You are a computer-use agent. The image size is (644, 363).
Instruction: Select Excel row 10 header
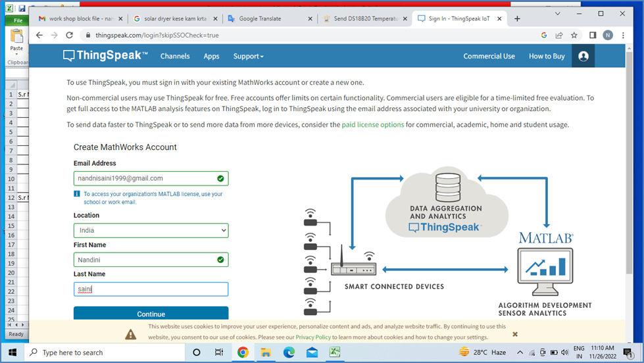click(x=11, y=179)
